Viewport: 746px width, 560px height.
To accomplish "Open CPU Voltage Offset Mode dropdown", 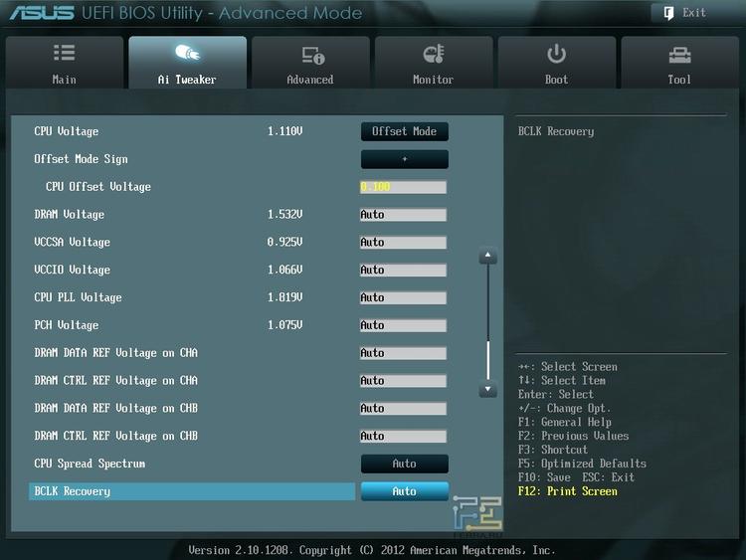I will click(405, 131).
